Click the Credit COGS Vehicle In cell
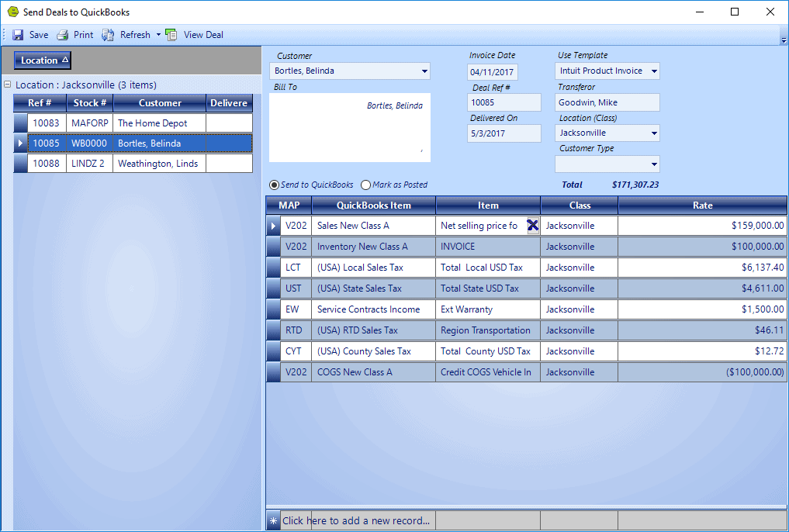789x532 pixels. 488,372
